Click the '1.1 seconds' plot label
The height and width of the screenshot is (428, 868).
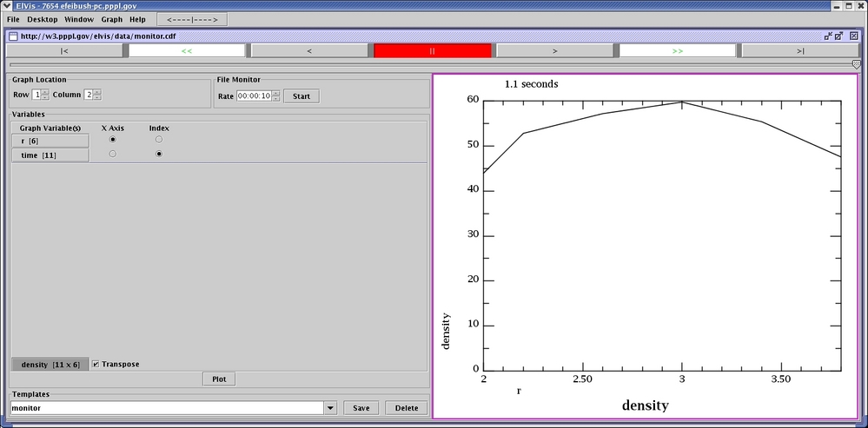pyautogui.click(x=532, y=84)
